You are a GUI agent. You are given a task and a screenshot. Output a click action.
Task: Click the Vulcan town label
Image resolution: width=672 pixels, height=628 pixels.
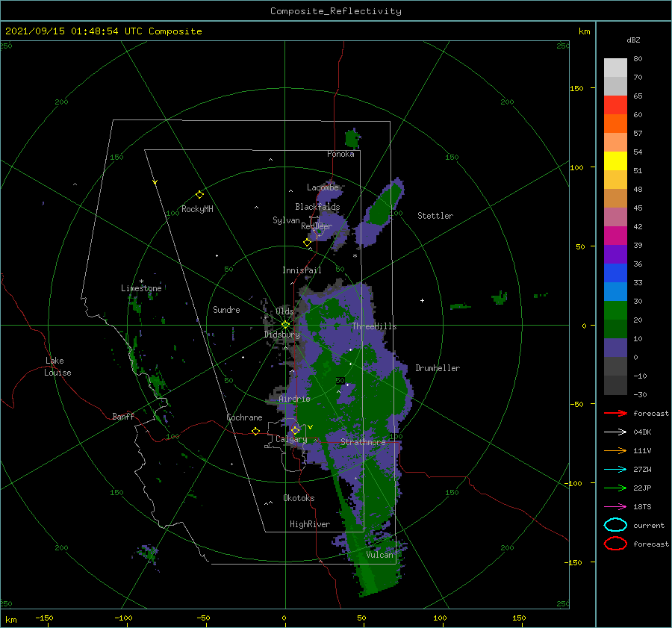click(x=379, y=554)
